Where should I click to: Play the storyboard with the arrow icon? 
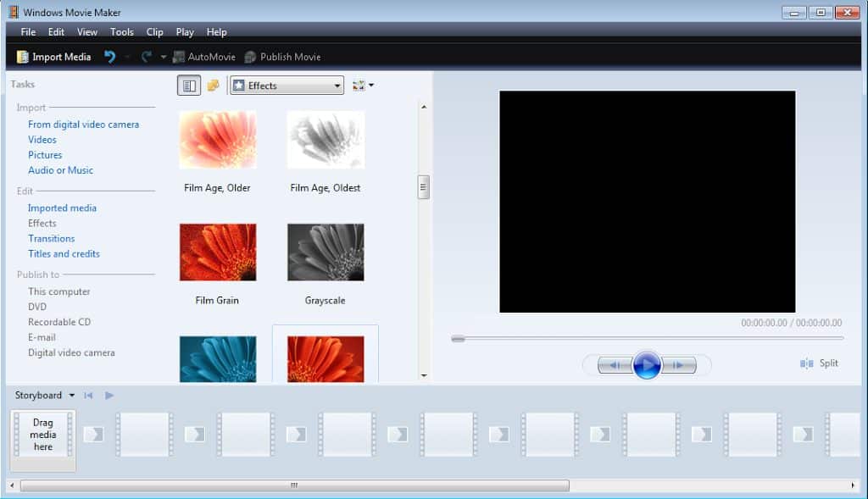click(x=109, y=395)
